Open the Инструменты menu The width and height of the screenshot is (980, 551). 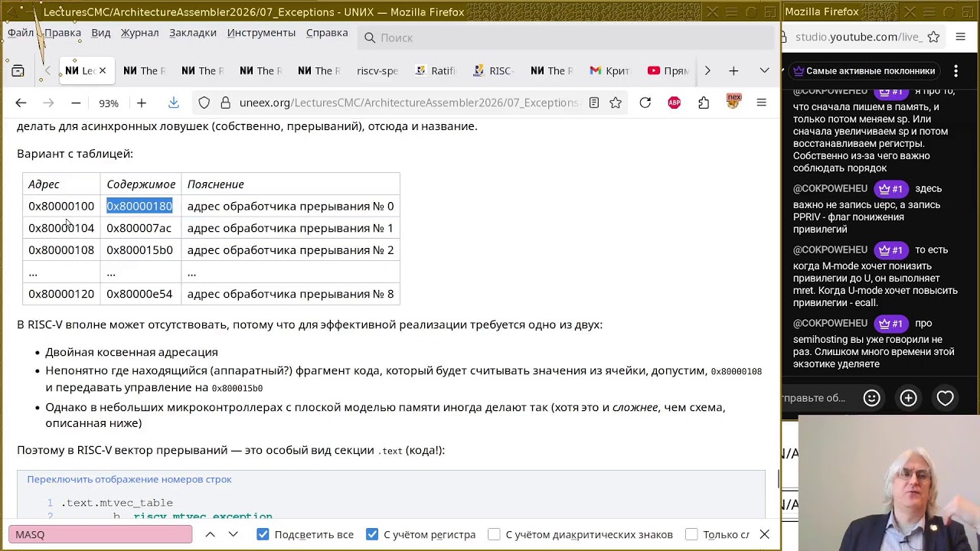pos(261,33)
